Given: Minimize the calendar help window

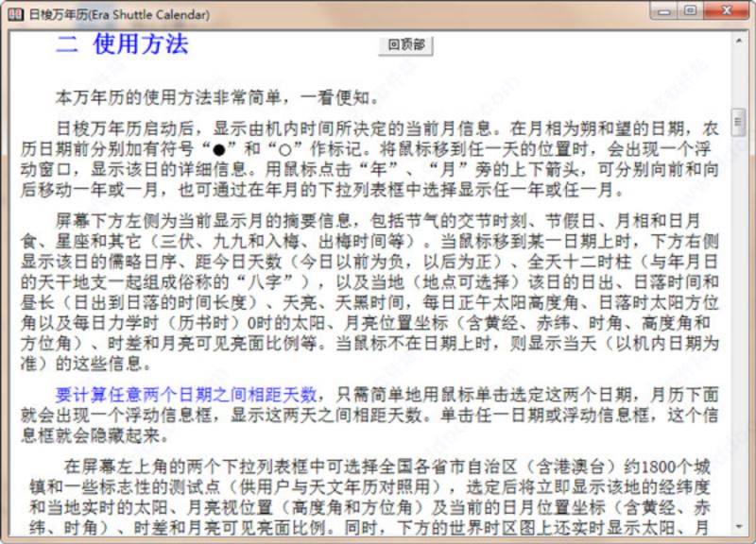Looking at the screenshot, I should pos(665,11).
